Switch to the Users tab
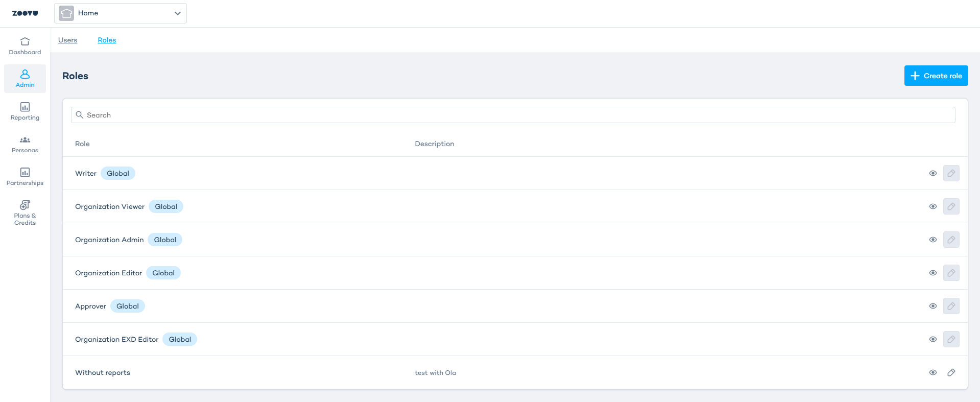980x402 pixels. (x=67, y=40)
